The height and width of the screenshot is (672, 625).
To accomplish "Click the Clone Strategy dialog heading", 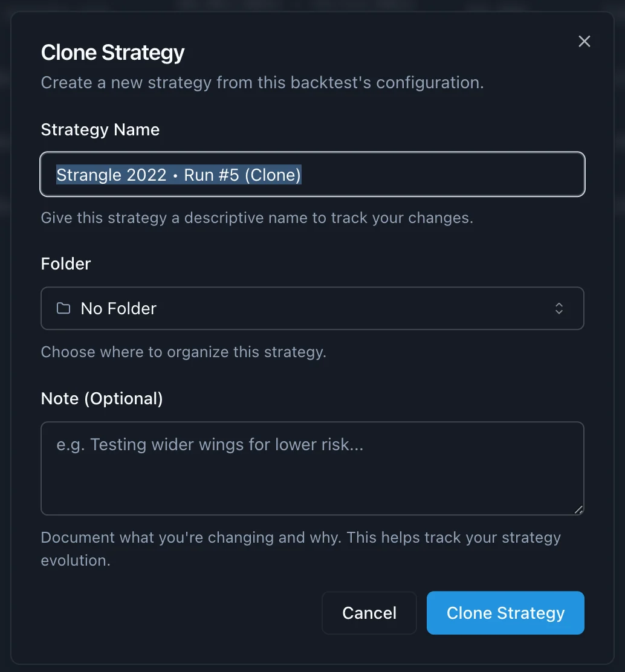I will (x=113, y=53).
